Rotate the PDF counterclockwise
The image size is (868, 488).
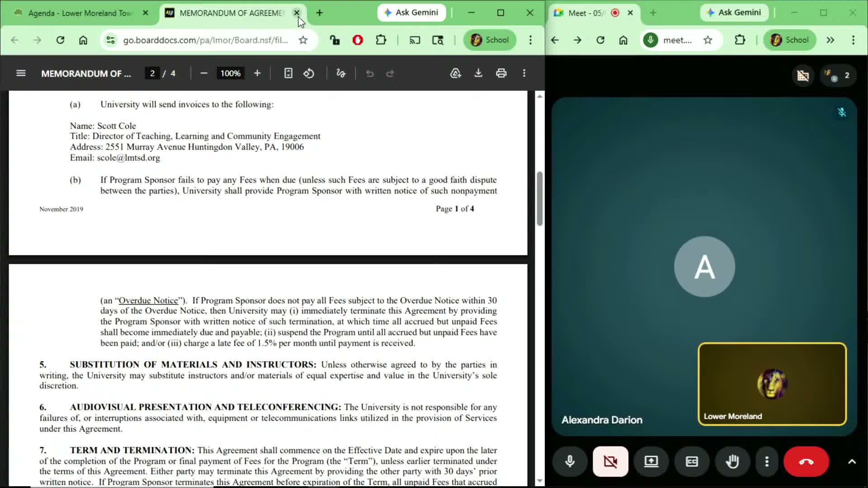pos(309,73)
